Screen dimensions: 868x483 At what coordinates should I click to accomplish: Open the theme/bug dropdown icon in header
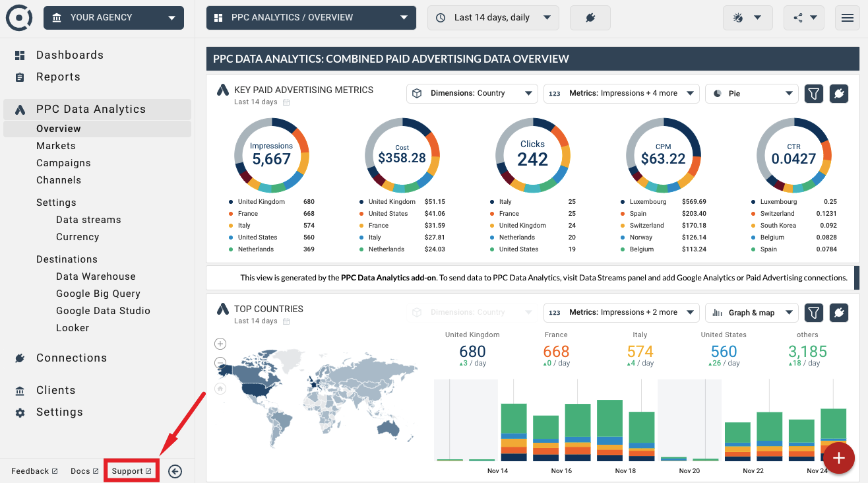click(747, 18)
